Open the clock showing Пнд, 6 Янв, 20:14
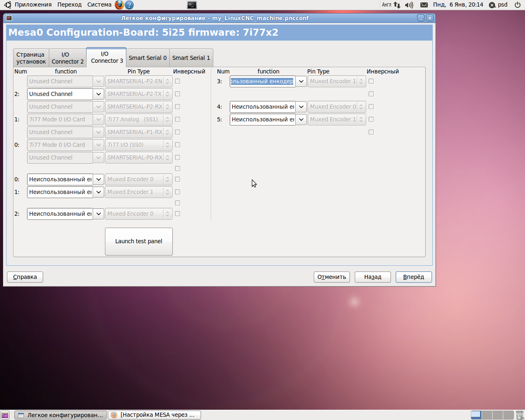This screenshot has width=525, height=420. pyautogui.click(x=458, y=5)
